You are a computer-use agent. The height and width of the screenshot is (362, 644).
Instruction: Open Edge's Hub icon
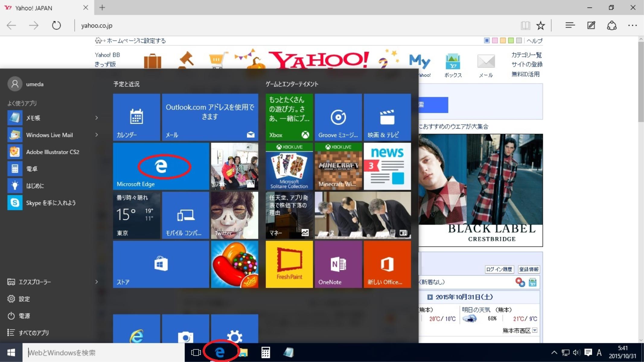pyautogui.click(x=570, y=25)
